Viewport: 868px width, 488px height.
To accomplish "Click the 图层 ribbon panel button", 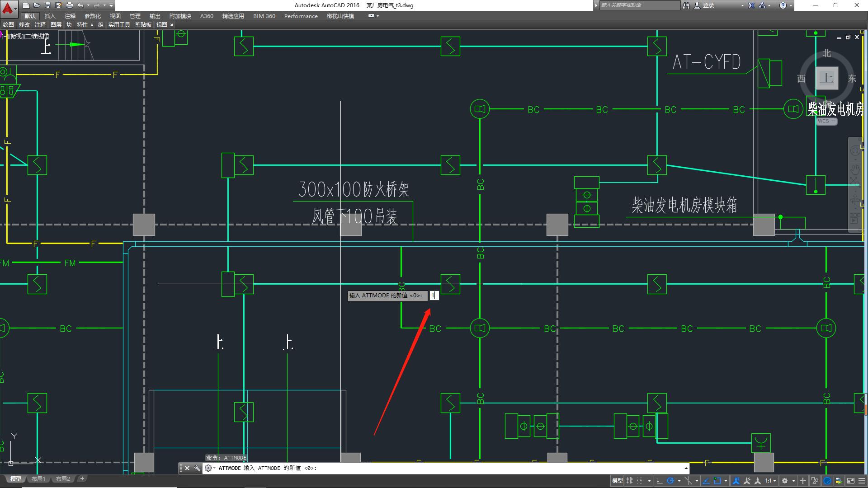I will (x=56, y=25).
